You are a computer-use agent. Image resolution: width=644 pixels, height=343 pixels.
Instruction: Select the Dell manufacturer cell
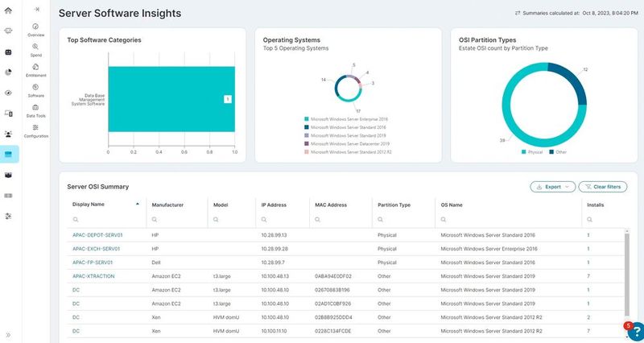click(x=155, y=262)
